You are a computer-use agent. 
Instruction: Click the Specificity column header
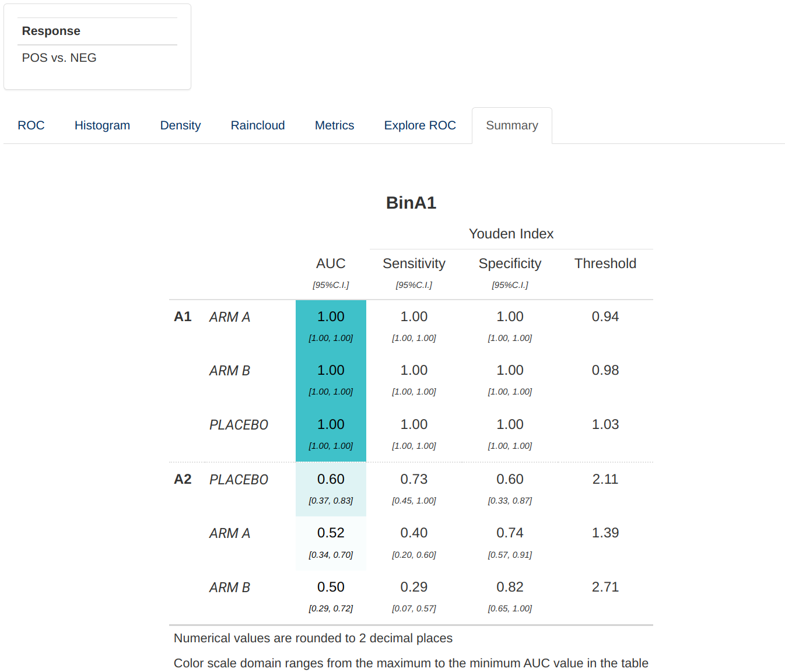pos(510,263)
